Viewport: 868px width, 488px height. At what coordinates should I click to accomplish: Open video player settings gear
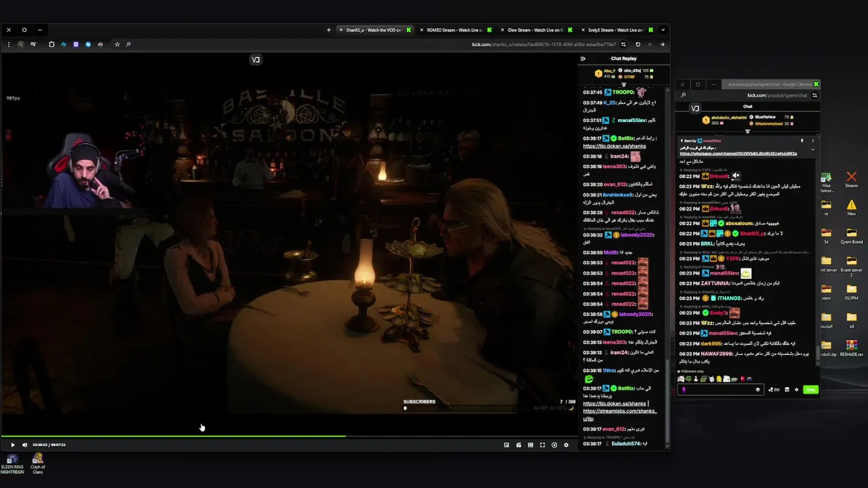click(566, 445)
